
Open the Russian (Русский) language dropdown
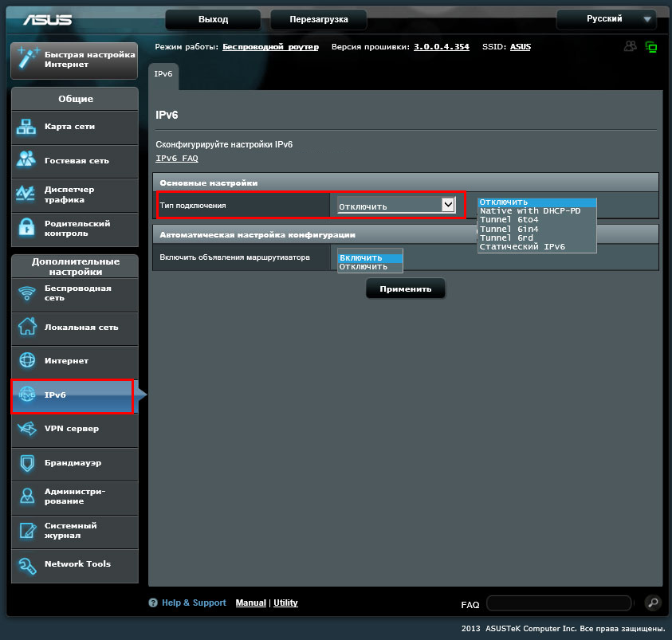click(x=607, y=18)
